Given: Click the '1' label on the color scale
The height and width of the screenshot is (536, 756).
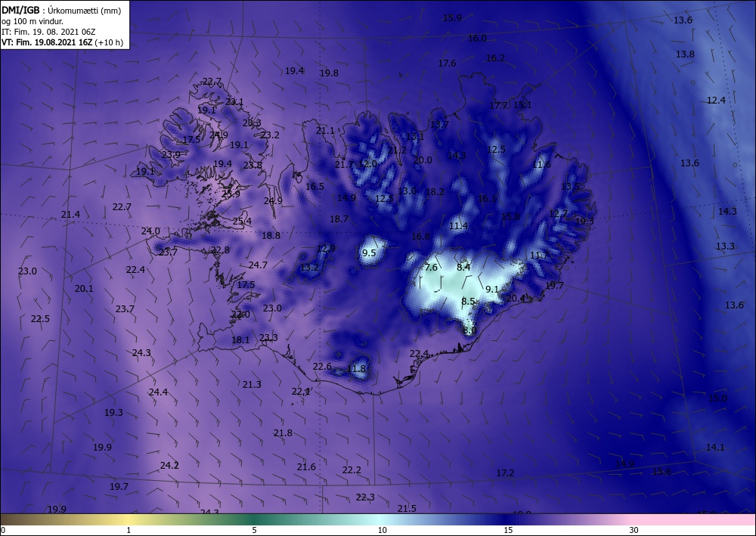Looking at the screenshot, I should (x=129, y=530).
